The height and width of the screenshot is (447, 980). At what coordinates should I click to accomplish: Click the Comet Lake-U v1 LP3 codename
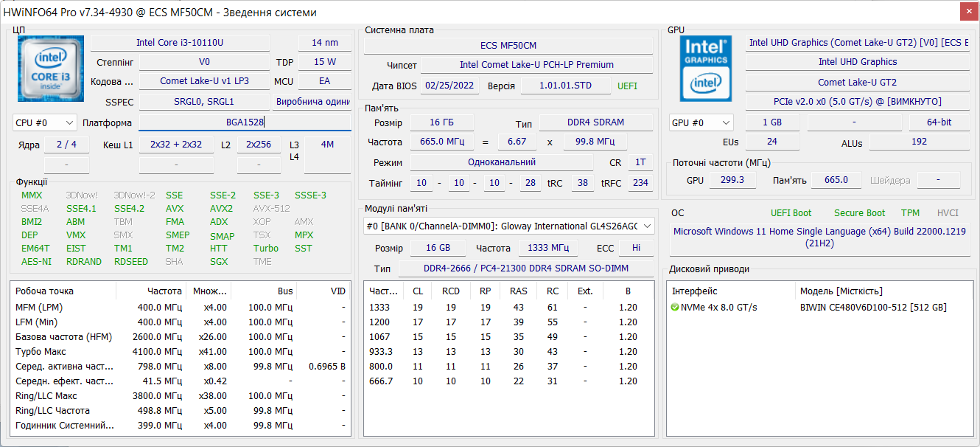(x=205, y=82)
